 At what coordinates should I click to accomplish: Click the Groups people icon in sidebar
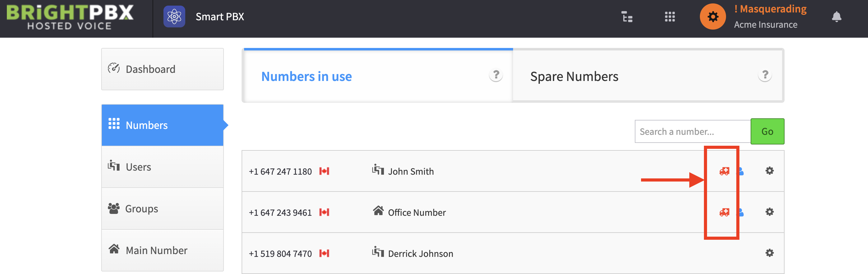114,208
